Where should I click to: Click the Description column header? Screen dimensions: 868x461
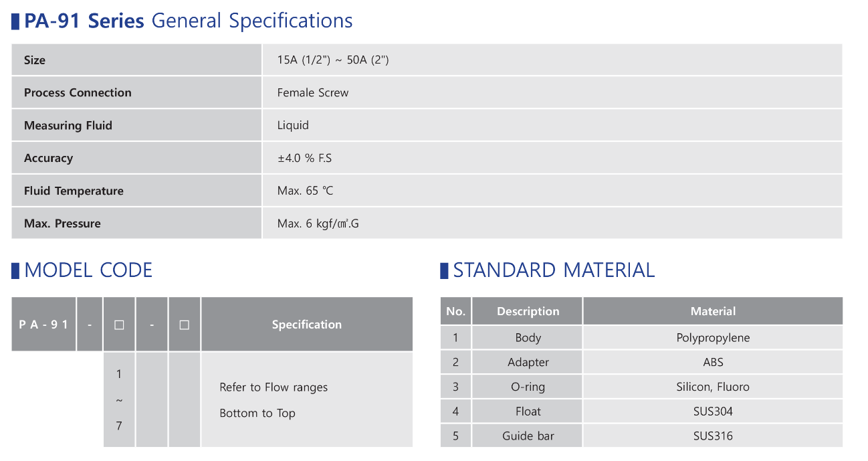[528, 311]
